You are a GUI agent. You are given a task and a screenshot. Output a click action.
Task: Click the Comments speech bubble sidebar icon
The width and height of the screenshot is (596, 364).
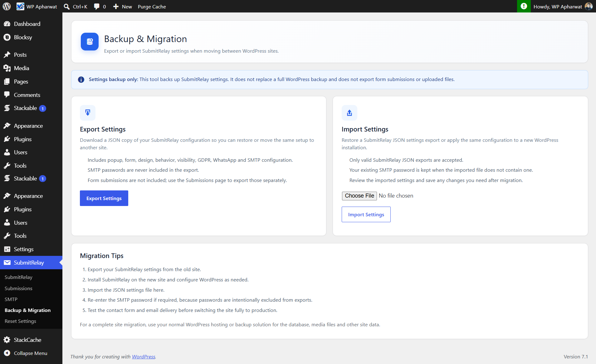[7, 95]
